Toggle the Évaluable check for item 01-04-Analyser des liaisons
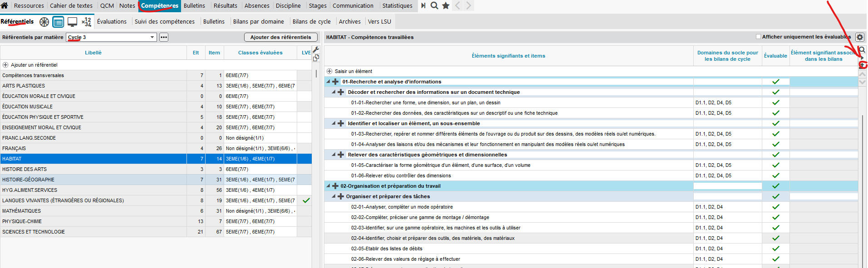This screenshot has height=268, width=868. (776, 144)
